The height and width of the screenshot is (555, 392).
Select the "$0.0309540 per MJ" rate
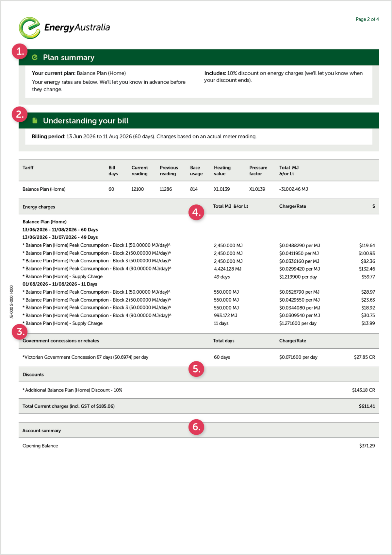300,316
